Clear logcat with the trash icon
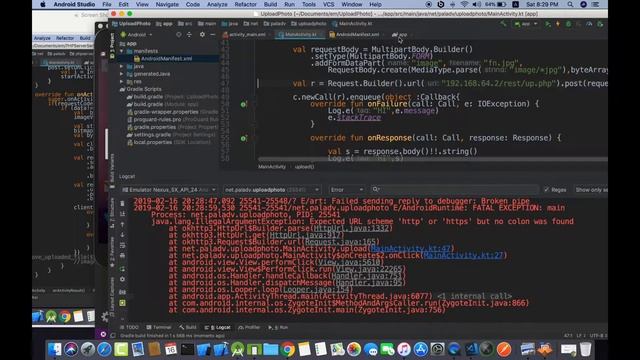Screen dimensions: 640x360 pos(122,203)
